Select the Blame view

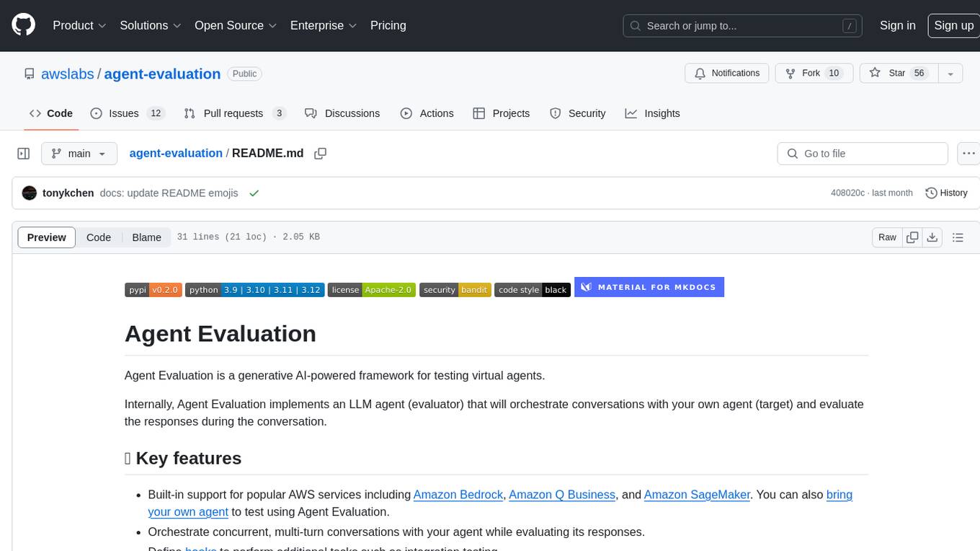click(146, 237)
